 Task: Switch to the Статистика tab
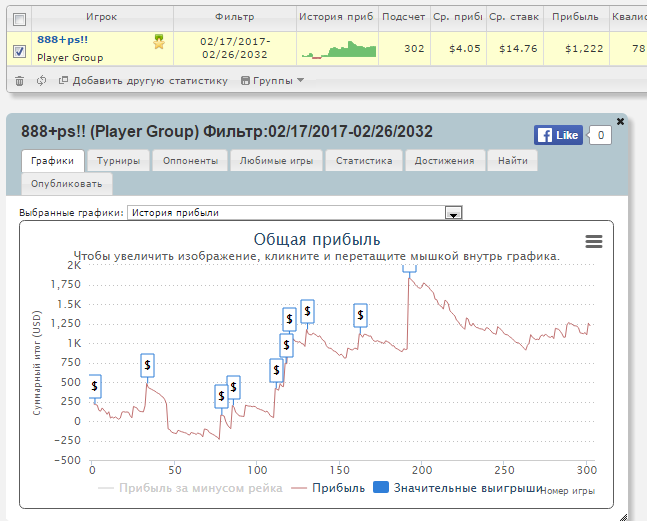[x=364, y=161]
